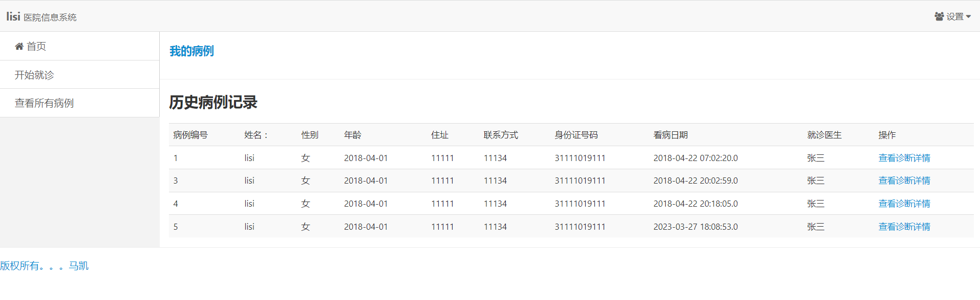Click the 版权所有。。。马凯 footer link
This screenshot has height=300, width=980.
coord(45,266)
